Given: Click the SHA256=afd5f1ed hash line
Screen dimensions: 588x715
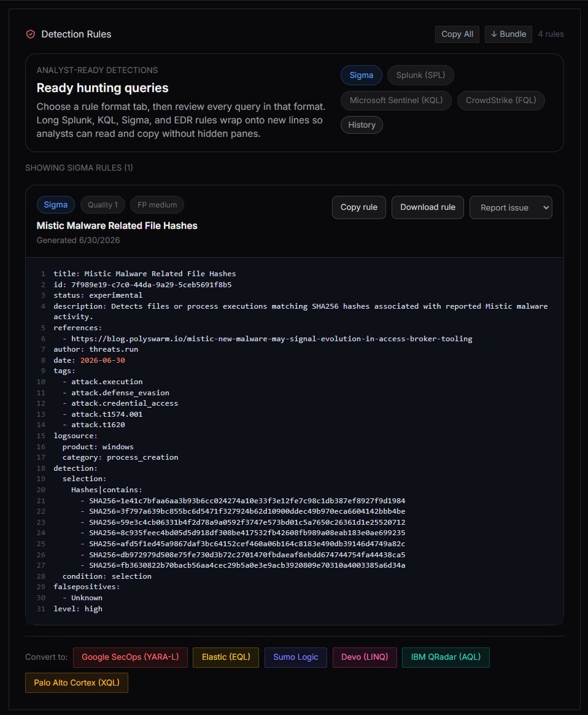Looking at the screenshot, I should (242, 544).
